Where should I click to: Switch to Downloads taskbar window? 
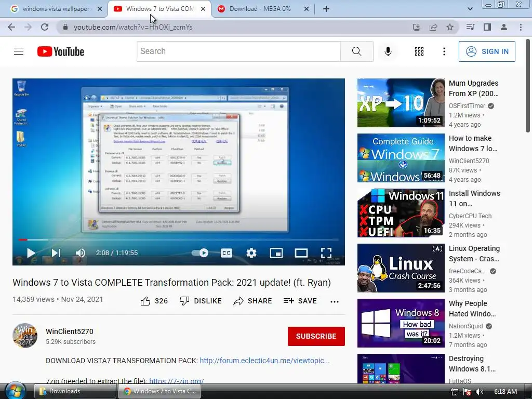pos(75,391)
